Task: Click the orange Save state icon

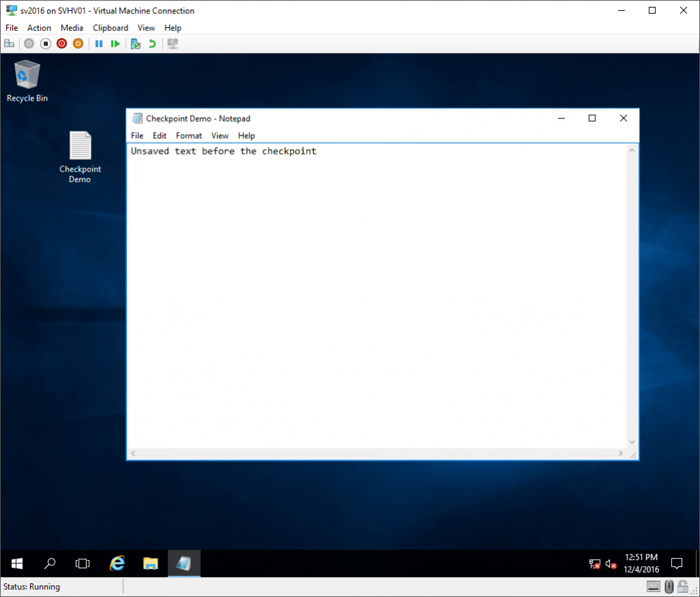Action: pos(78,44)
